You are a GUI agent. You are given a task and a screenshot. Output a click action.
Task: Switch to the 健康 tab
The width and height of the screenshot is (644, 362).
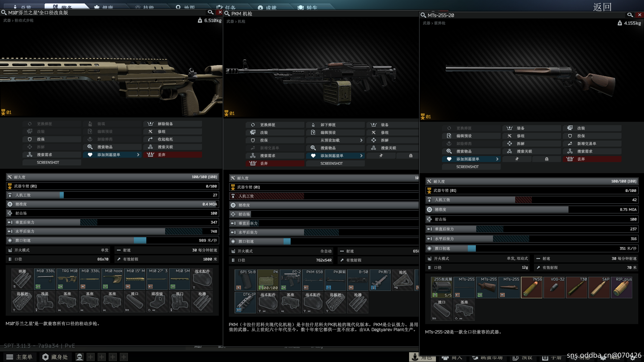pos(104,7)
